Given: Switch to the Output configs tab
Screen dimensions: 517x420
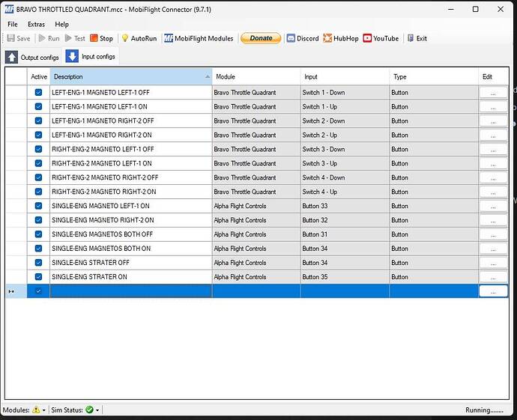Looking at the screenshot, I should 32,57.
